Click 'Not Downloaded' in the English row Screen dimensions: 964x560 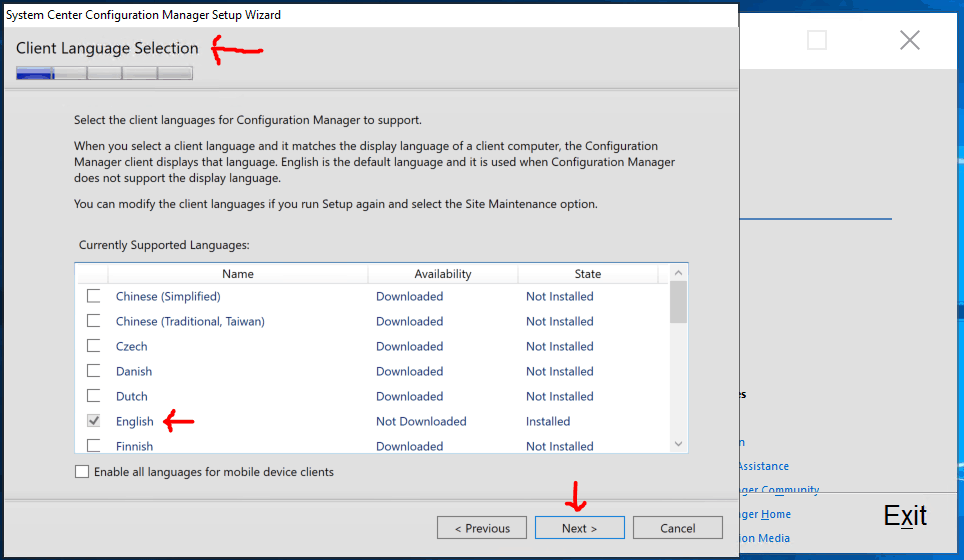(x=421, y=421)
